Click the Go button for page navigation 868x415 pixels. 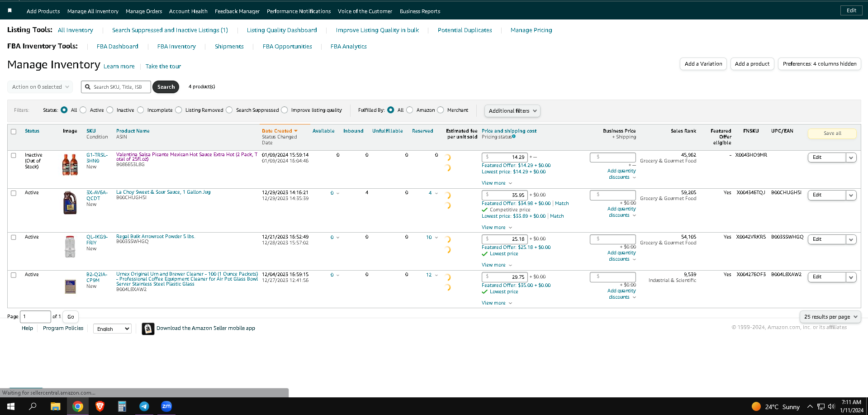pos(71,317)
